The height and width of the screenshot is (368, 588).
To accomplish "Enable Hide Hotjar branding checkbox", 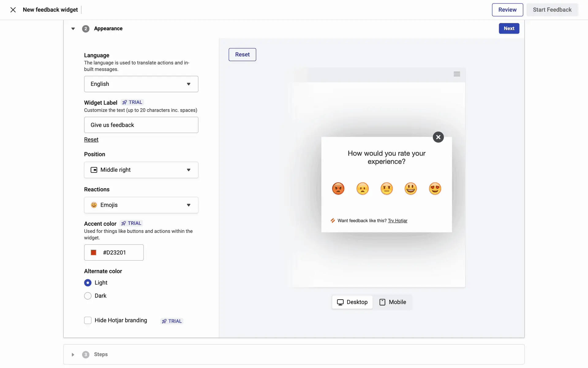I will coord(88,320).
